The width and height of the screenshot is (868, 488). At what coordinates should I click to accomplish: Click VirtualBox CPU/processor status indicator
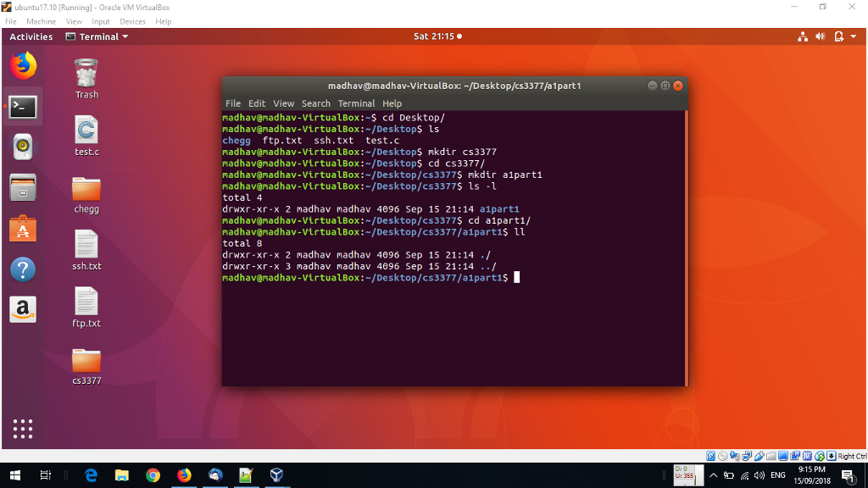[x=807, y=456]
